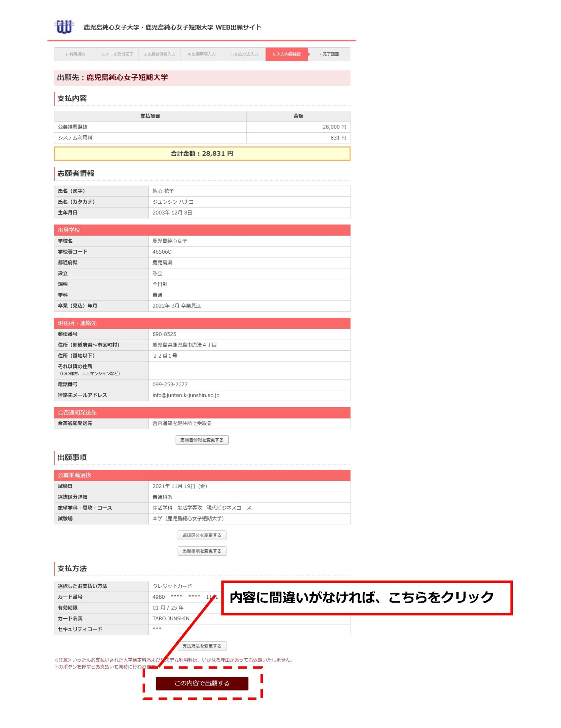Click the 現住所・連絡先 section header
Image resolution: width=561 pixels, height=728 pixels.
tap(202, 323)
